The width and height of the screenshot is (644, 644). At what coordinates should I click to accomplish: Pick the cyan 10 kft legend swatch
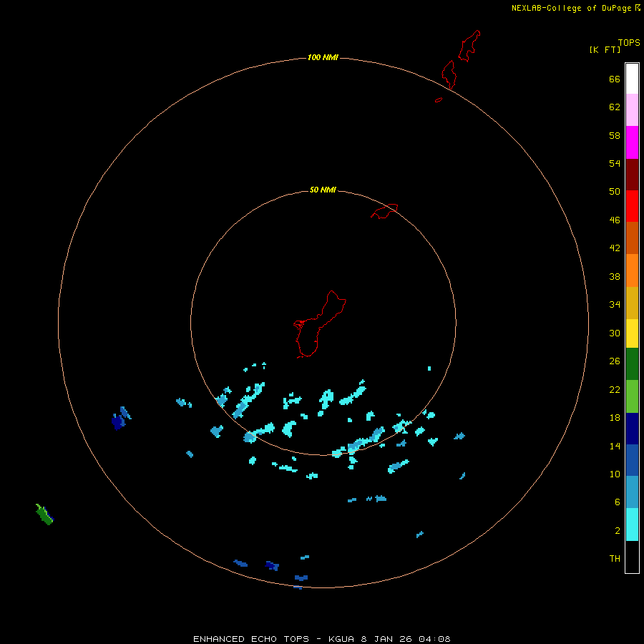(x=632, y=525)
